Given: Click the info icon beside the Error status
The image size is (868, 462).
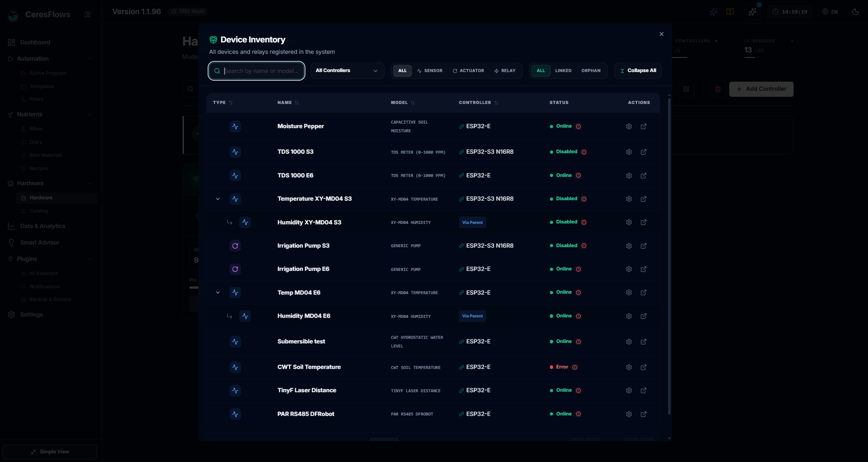Looking at the screenshot, I should point(575,367).
